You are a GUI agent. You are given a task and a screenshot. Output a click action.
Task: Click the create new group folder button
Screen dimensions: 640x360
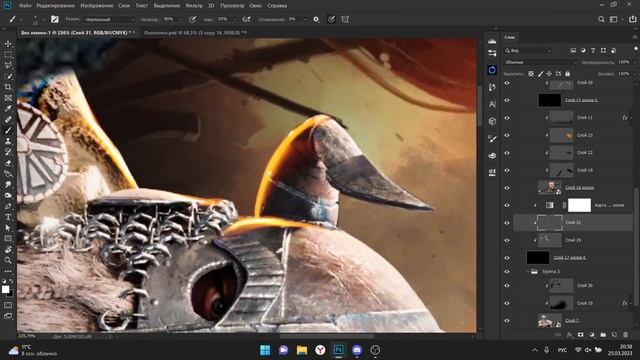click(603, 335)
